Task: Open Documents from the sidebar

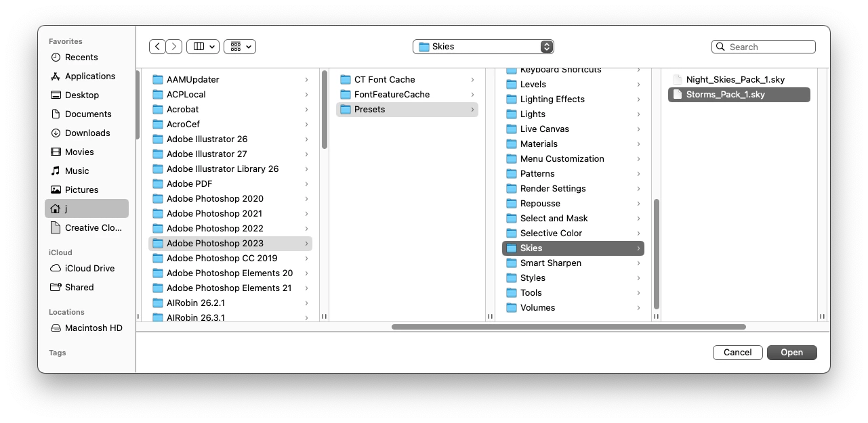Action: coord(87,114)
